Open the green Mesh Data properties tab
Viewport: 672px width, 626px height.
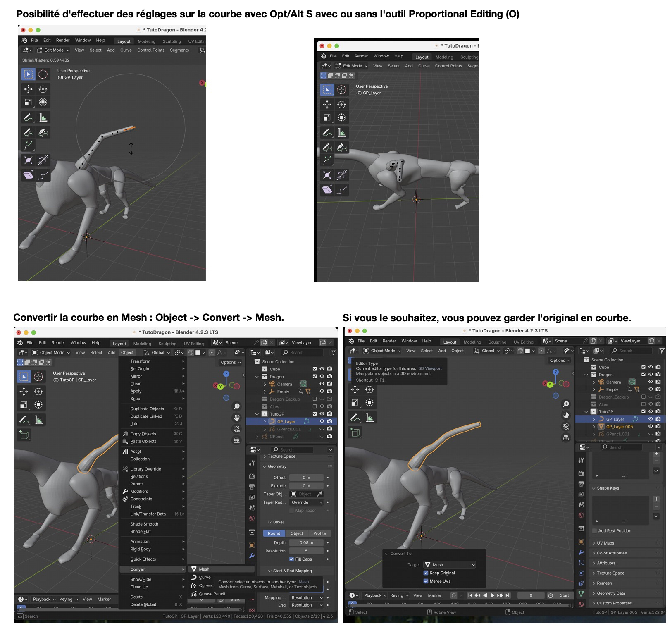(x=581, y=593)
